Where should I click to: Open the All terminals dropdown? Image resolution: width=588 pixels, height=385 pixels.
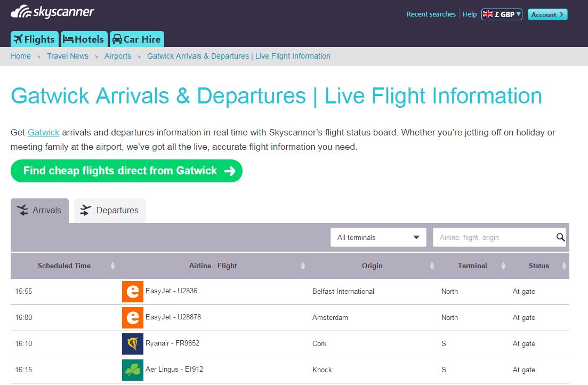coord(378,238)
